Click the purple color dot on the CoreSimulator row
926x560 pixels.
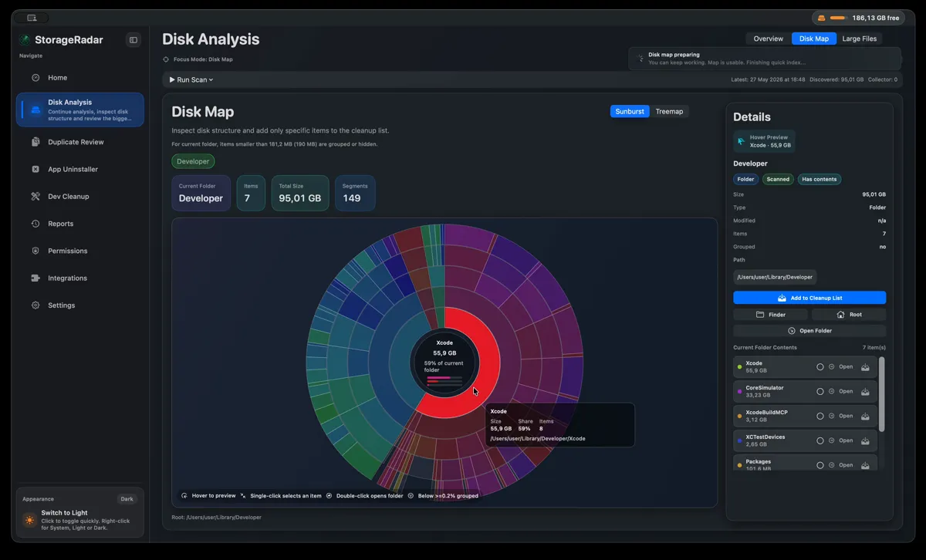point(740,391)
